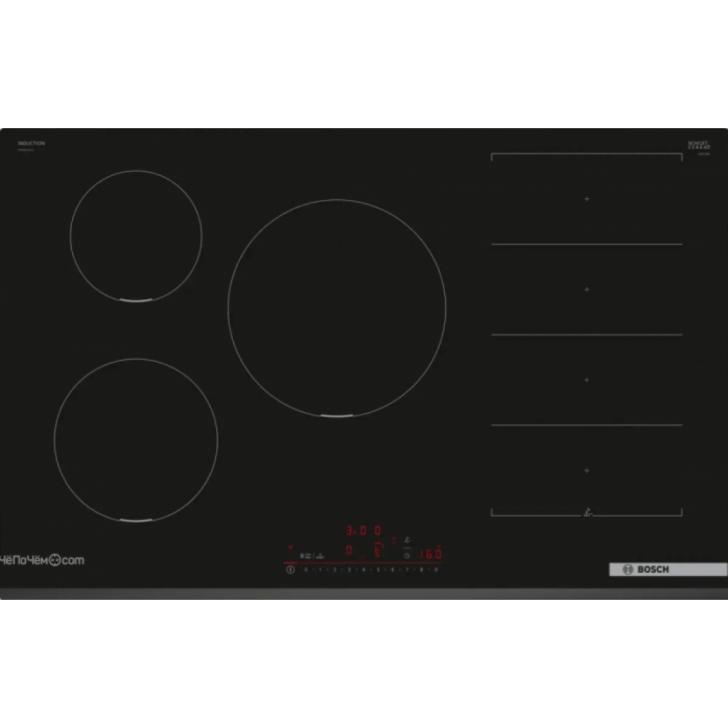Click the plus mark in the bottom flex segment
728x728 pixels.
click(587, 470)
